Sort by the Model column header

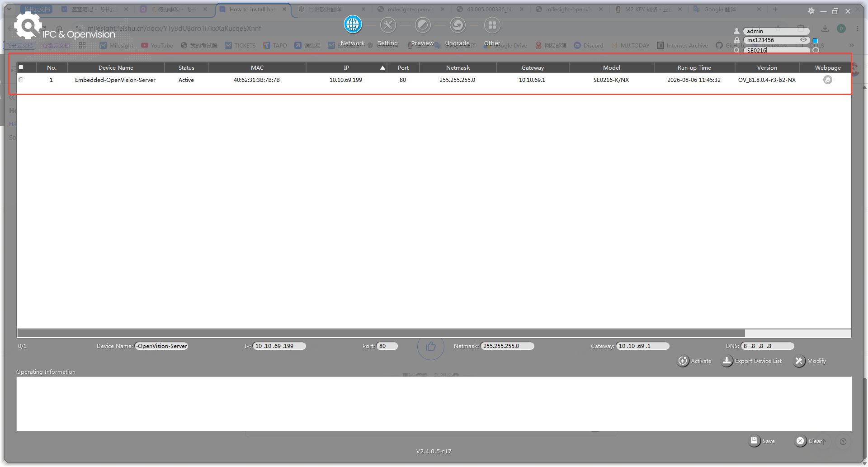[612, 67]
